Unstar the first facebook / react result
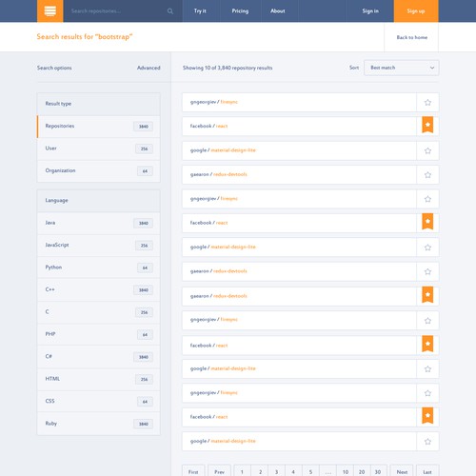This screenshot has width=476, height=476. pyautogui.click(x=427, y=125)
